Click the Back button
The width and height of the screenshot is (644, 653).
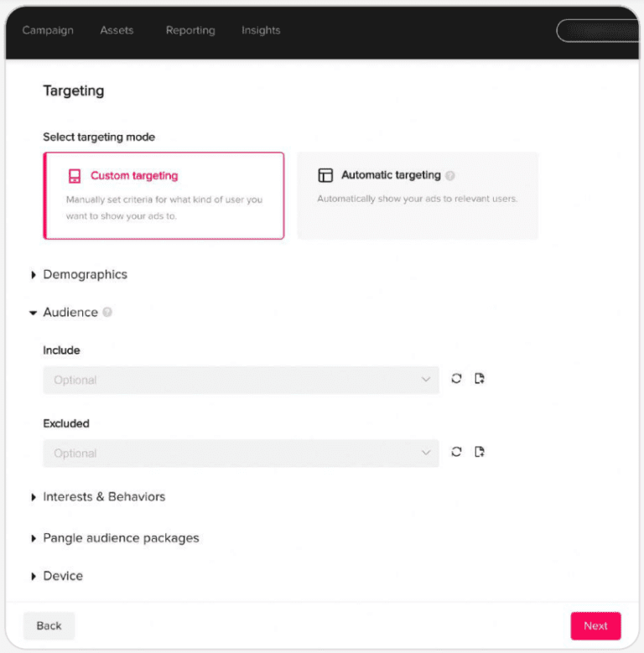point(49,625)
